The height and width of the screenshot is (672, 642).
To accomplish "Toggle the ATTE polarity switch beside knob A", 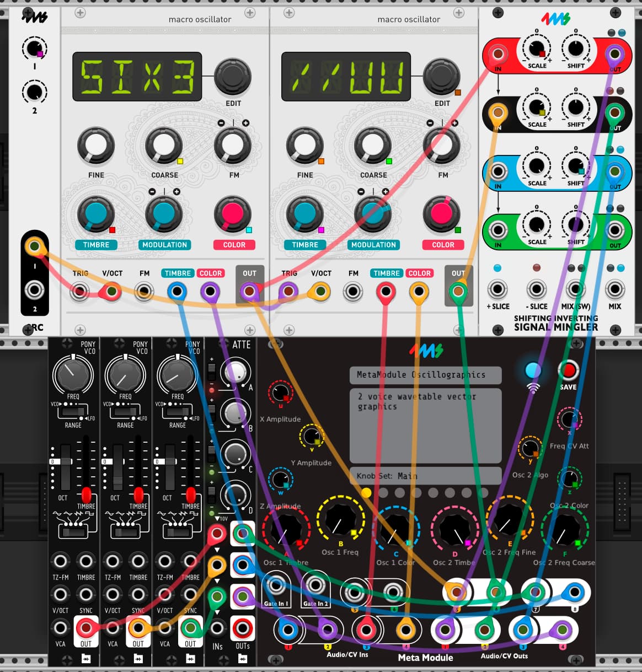I will point(211,369).
